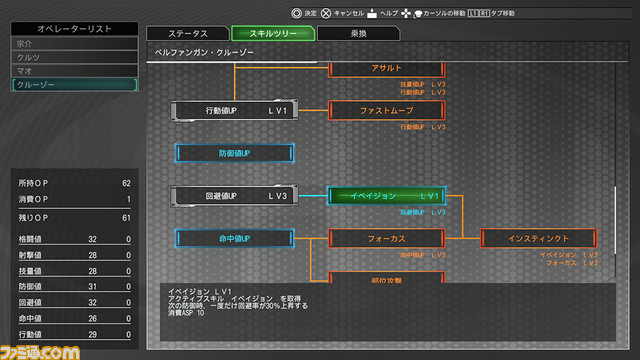The width and height of the screenshot is (640, 360).
Task: Select the 防御値UP skill node
Action: tap(235, 153)
